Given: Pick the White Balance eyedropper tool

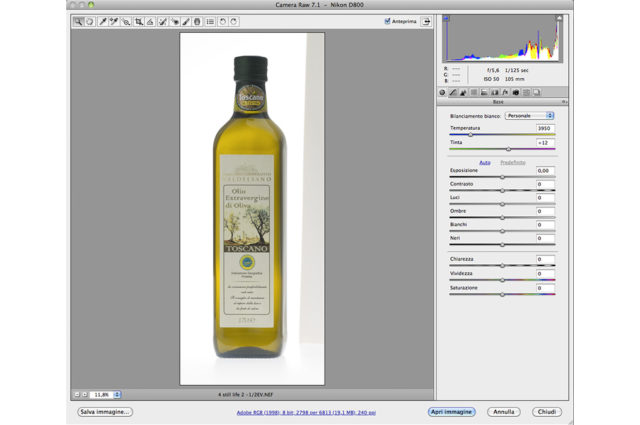Looking at the screenshot, I should click(103, 22).
